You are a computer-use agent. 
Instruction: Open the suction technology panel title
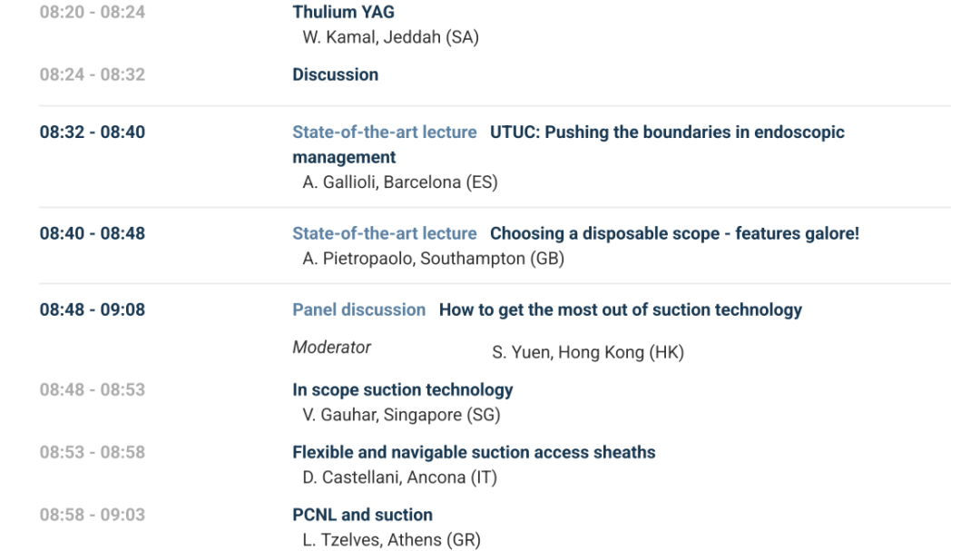[621, 310]
